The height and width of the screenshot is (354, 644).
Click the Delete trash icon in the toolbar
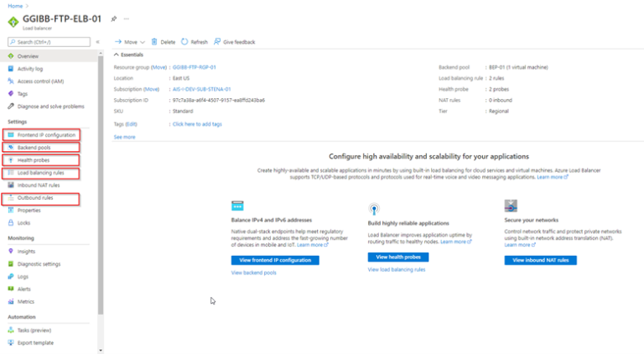pyautogui.click(x=154, y=41)
